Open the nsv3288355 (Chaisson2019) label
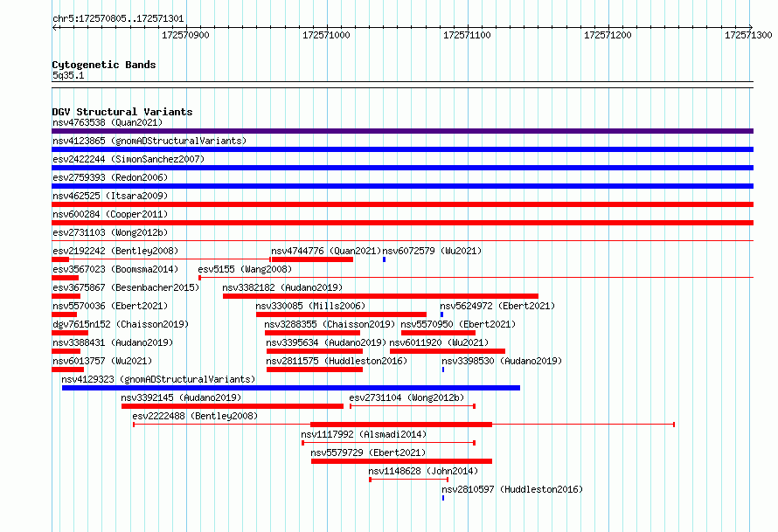The width and height of the screenshot is (778, 532). point(330,324)
